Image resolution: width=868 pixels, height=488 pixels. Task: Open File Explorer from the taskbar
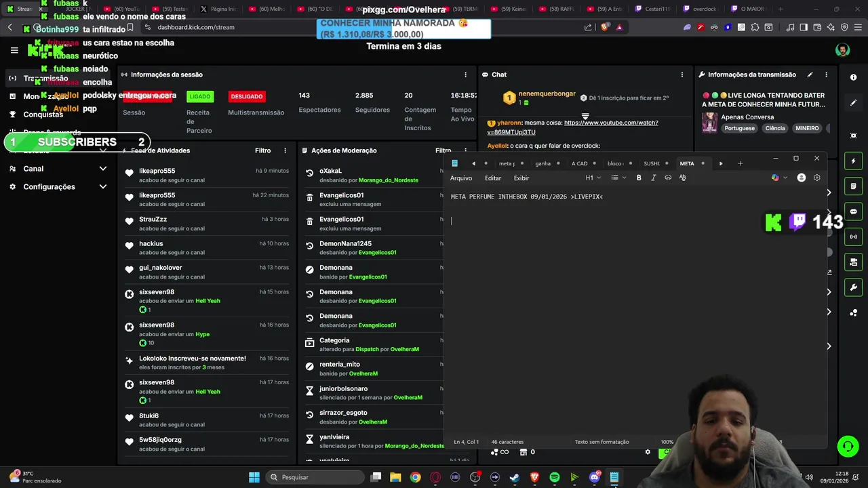[x=395, y=477]
